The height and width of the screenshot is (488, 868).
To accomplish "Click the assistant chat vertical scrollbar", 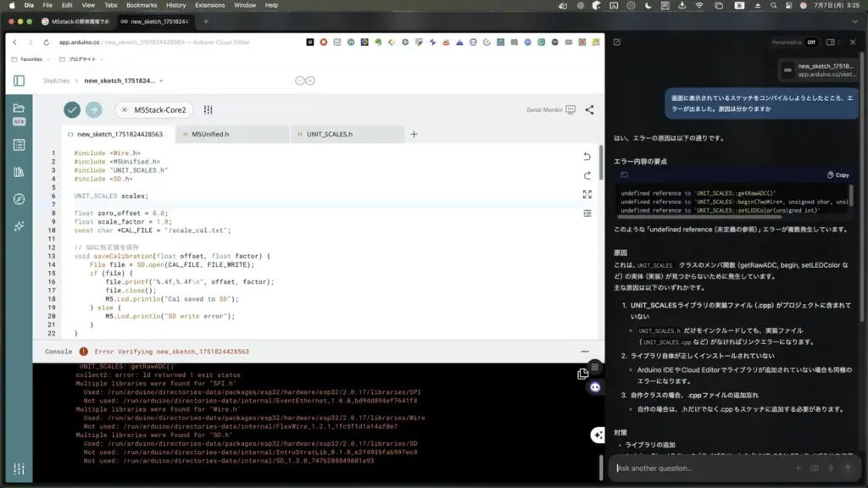I will (861, 186).
